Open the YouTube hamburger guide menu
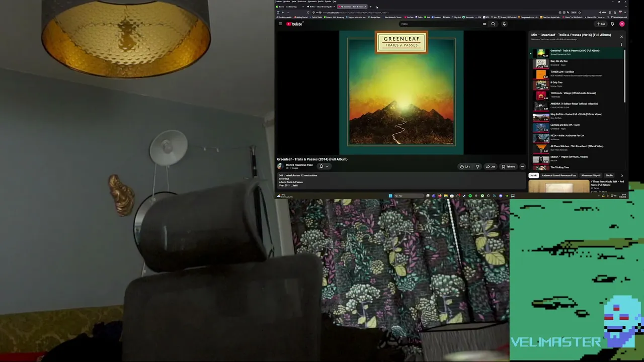Viewport: 644px width, 362px height. 280,24
